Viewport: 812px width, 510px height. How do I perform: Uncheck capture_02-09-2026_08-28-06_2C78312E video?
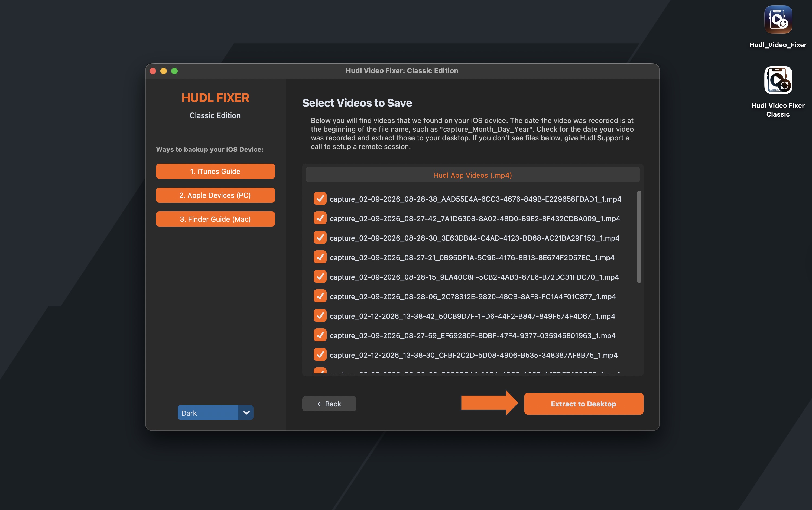[320, 296]
